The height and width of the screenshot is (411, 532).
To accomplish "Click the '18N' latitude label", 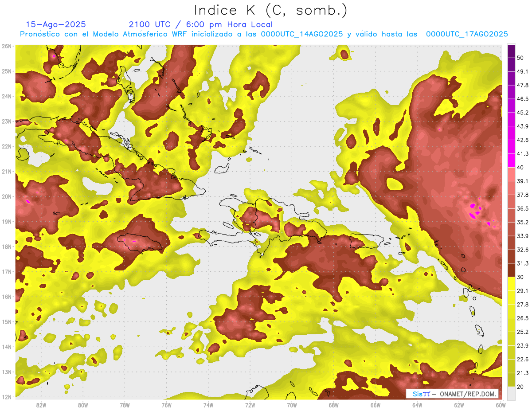I will (7, 247).
